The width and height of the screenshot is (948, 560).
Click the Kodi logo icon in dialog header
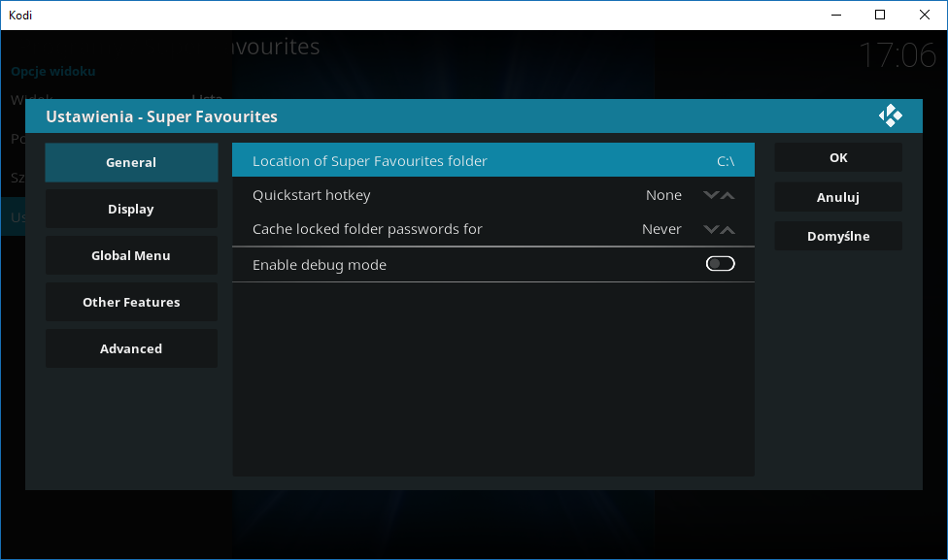890,115
